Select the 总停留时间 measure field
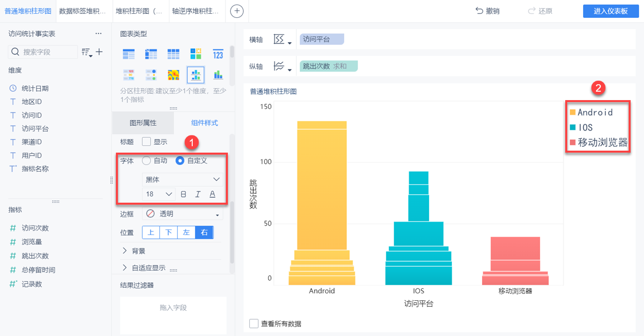The image size is (644, 336). [38, 270]
